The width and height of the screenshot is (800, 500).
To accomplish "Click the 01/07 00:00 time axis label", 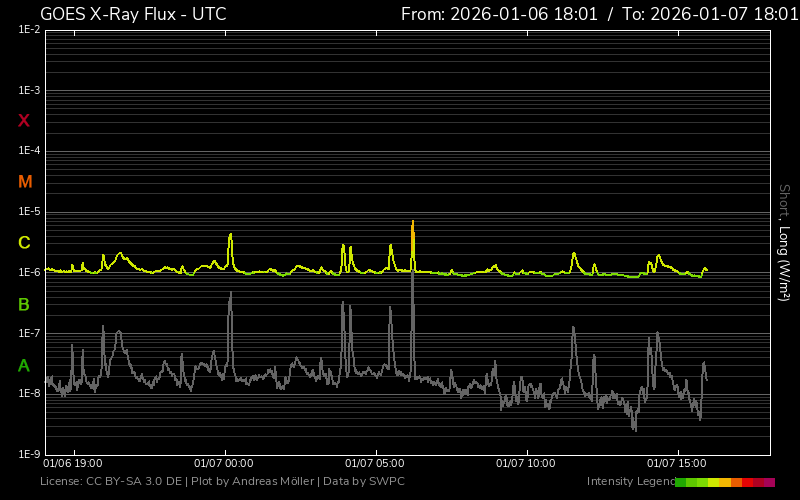I will 222,463.
